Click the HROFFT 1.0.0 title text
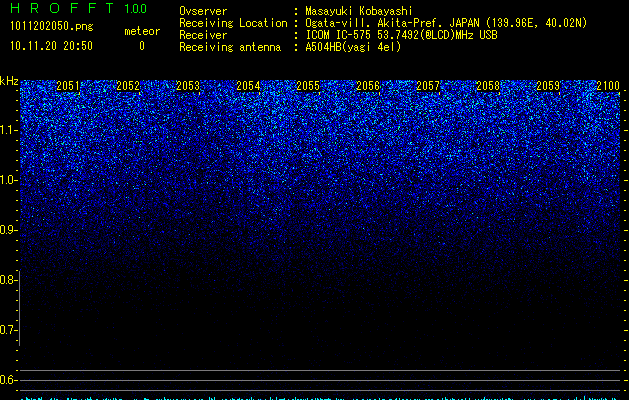This screenshot has width=629, height=400. click(79, 8)
